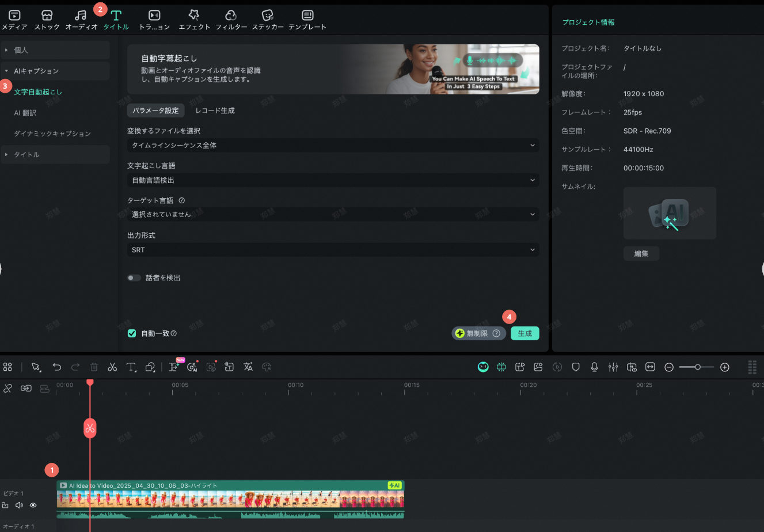Open the 出力形式 SRT dropdown
The height and width of the screenshot is (532, 764).
333,250
